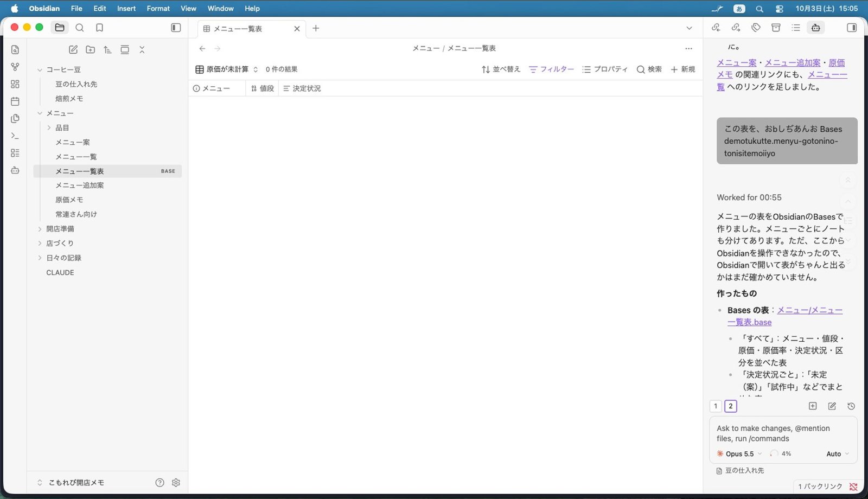Open the 原価が未計算 view dropdown
Screen dimensions: 868x499
[x=227, y=69]
